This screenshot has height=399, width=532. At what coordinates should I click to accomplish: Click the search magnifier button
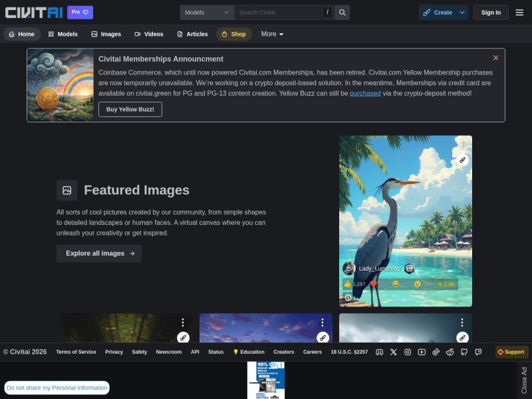click(342, 13)
